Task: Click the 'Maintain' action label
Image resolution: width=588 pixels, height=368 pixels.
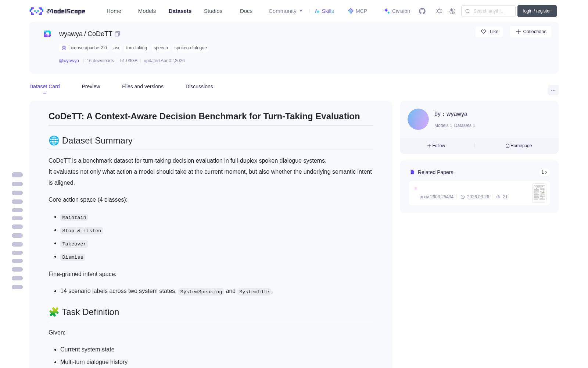Action: [74, 217]
